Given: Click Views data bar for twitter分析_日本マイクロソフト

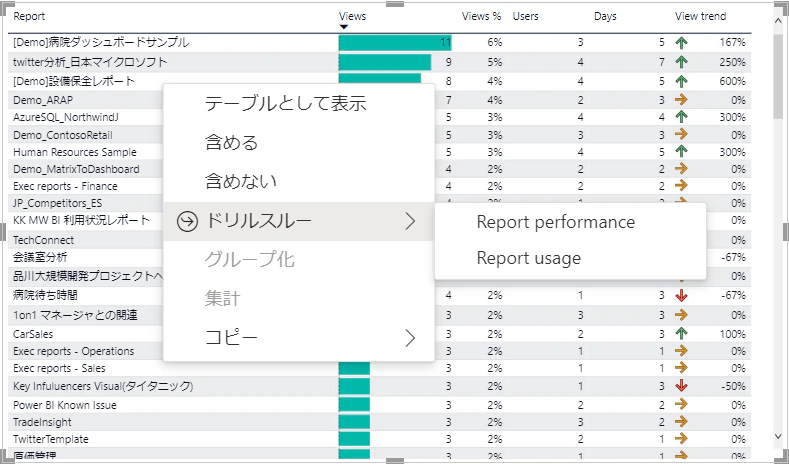Looking at the screenshot, I should pos(385,62).
